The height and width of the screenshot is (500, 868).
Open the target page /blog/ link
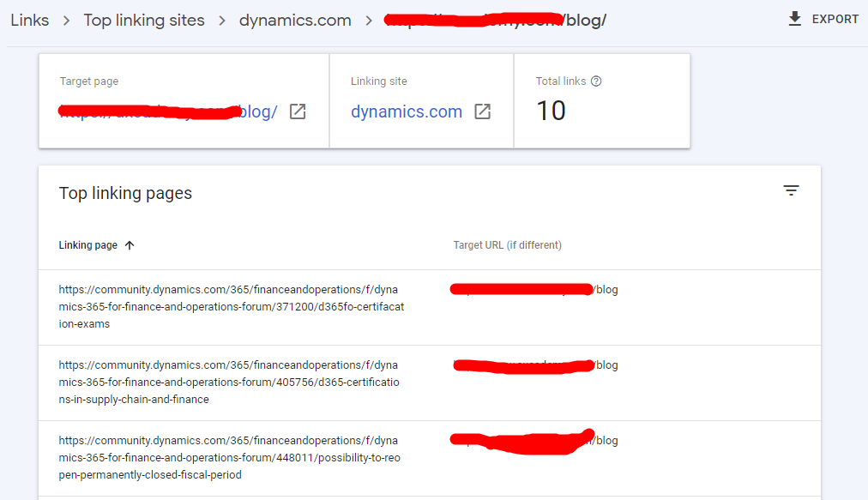[168, 111]
